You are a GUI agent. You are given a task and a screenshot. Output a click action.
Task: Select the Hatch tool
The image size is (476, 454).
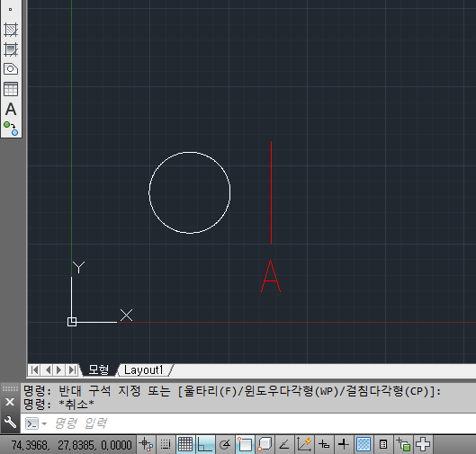(11, 30)
